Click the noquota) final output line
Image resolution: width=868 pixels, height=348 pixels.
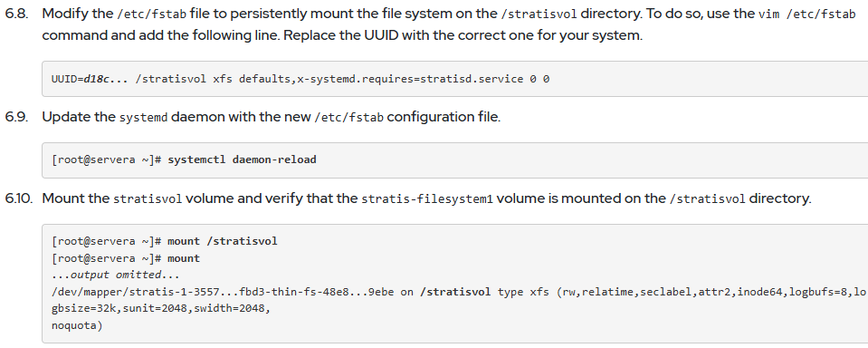[77, 326]
